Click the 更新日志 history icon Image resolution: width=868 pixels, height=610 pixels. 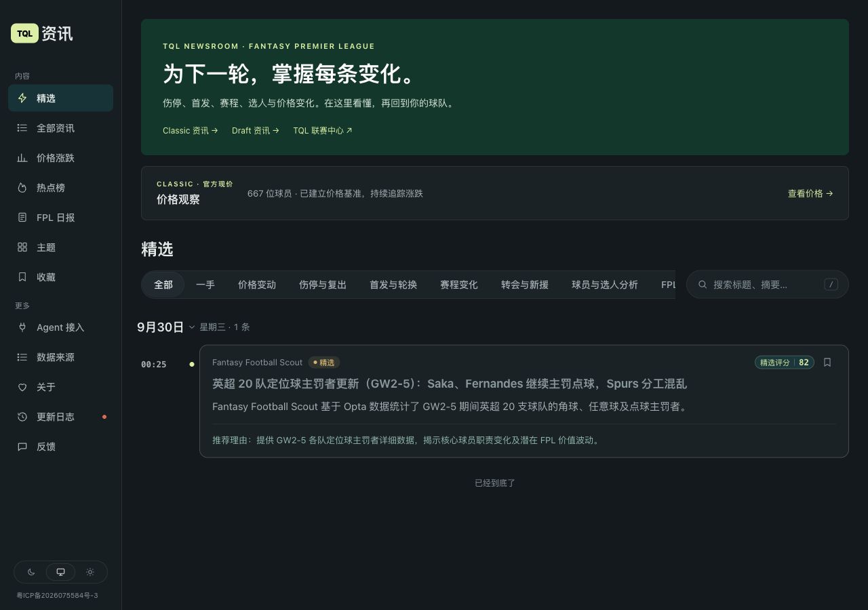[x=22, y=417]
